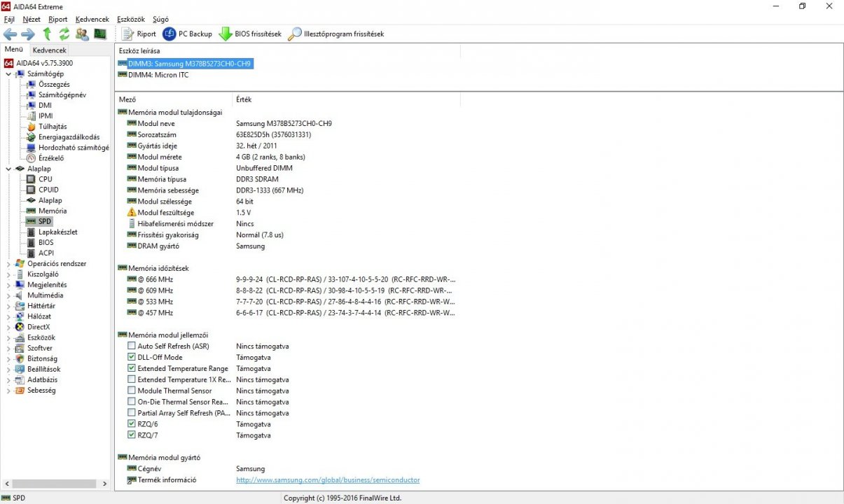Image resolution: width=844 pixels, height=504 pixels.
Task: Open Illesztőprogram frissítések
Action: (x=336, y=34)
